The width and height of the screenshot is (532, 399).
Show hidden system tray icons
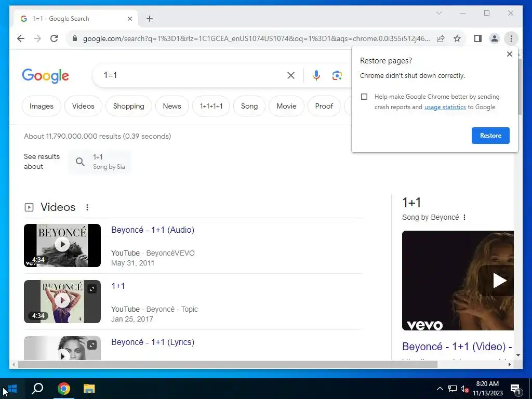tap(440, 389)
